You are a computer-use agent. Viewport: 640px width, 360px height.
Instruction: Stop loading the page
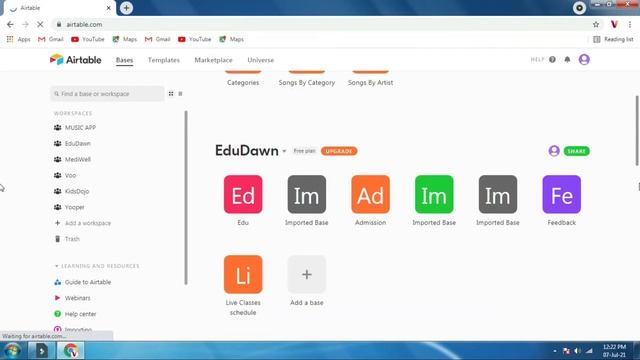click(x=40, y=24)
